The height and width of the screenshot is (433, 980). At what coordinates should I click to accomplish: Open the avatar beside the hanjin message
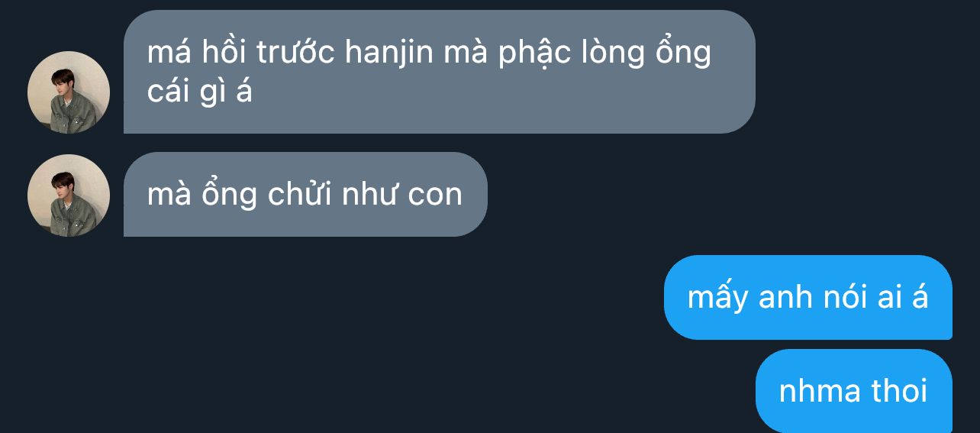pos(69,92)
